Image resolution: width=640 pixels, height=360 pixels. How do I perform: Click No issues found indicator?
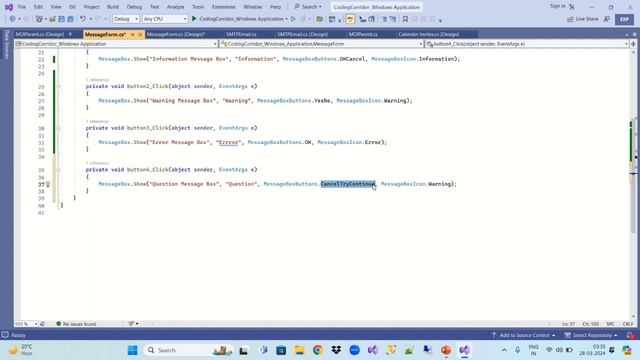76,324
